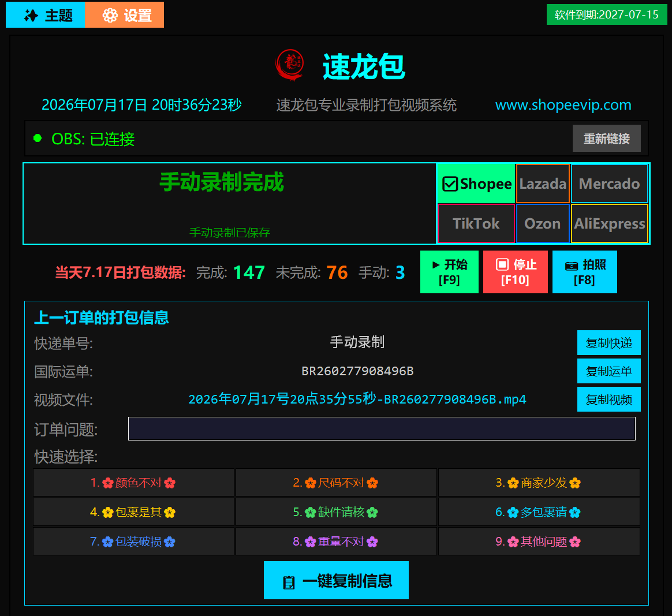Open www.shopeevip.com link
The width and height of the screenshot is (672, 616).
[563, 105]
